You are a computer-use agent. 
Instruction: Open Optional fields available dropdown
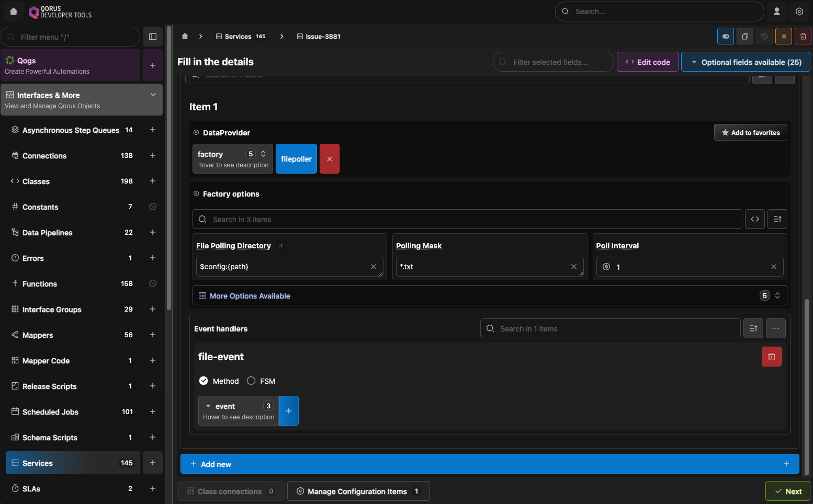click(746, 62)
